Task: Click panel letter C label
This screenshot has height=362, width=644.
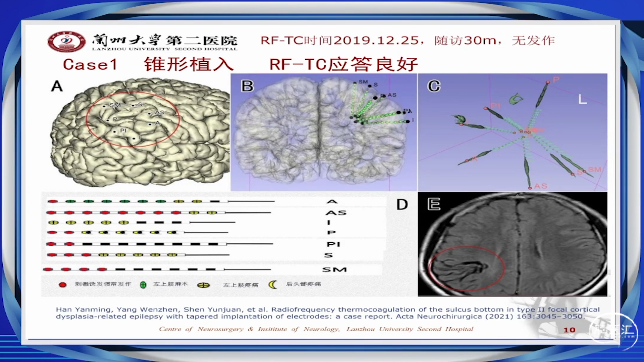Action: click(x=434, y=86)
